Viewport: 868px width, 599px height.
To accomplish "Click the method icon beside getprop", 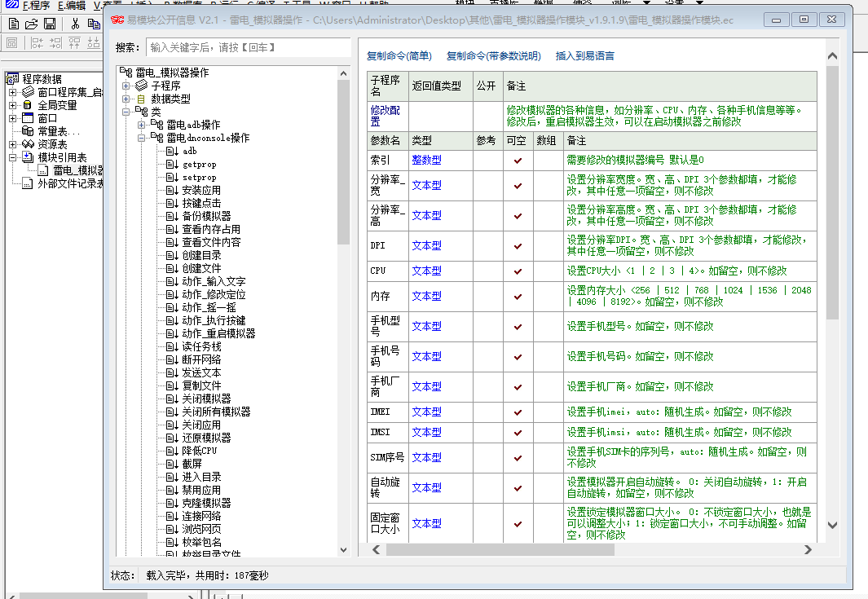I will pyautogui.click(x=172, y=164).
